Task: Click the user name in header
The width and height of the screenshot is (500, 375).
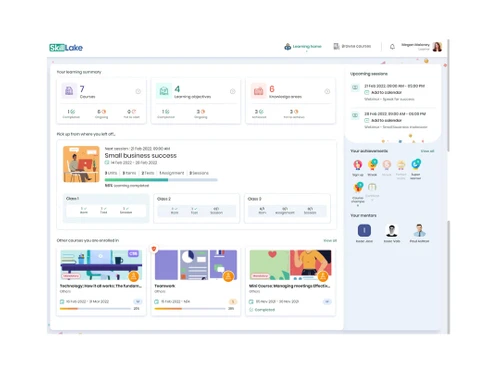Action: (x=415, y=45)
